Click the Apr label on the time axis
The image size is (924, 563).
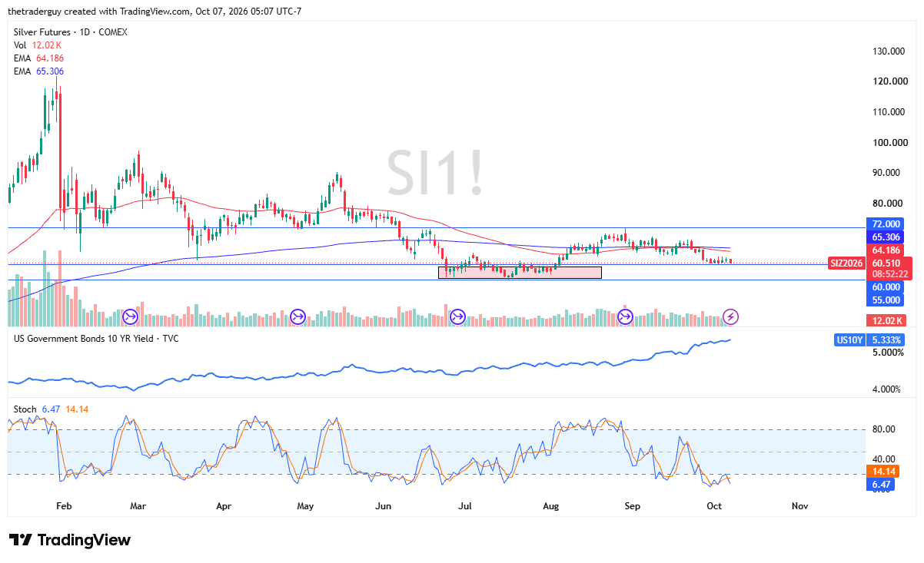point(224,506)
